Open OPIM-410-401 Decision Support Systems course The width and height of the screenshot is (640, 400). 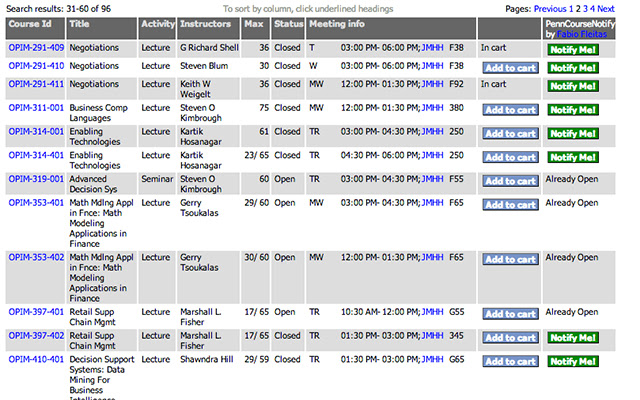point(36,360)
